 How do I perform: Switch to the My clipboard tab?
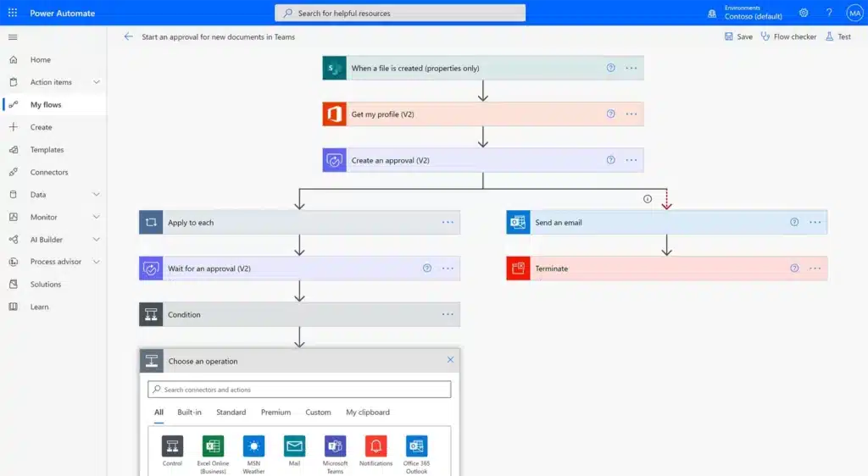(368, 412)
